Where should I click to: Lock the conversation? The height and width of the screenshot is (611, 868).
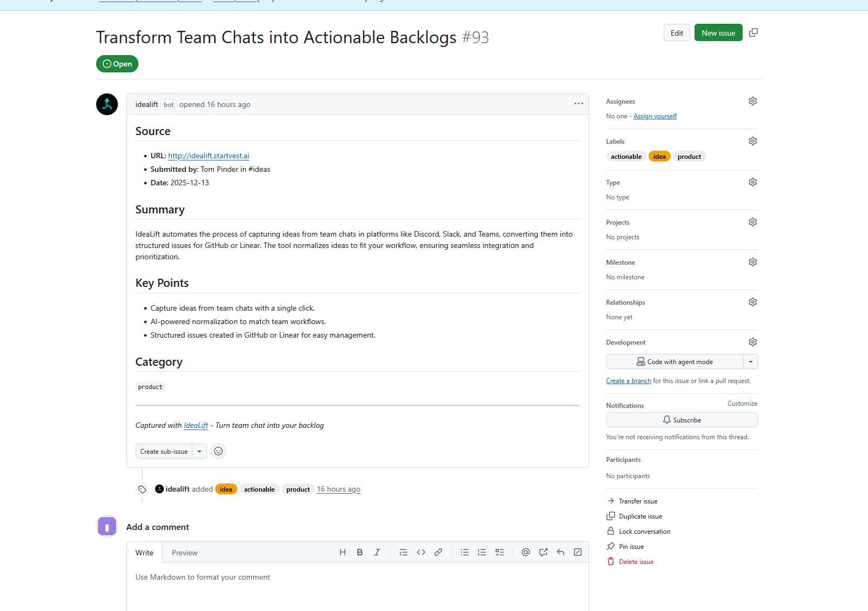[x=644, y=531]
